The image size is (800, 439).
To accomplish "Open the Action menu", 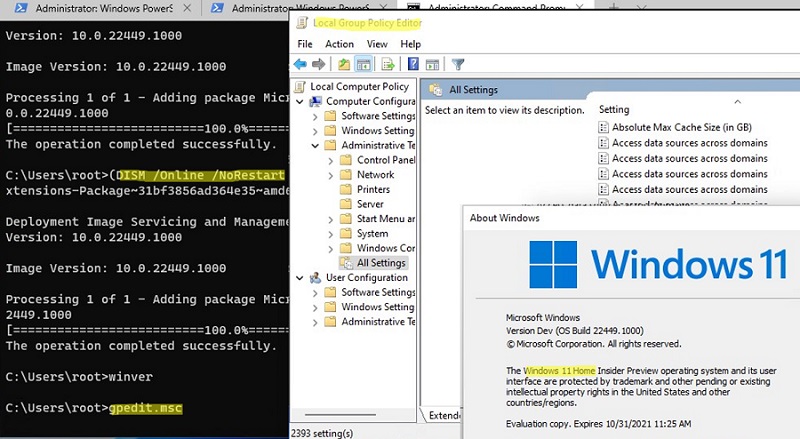I will (339, 44).
